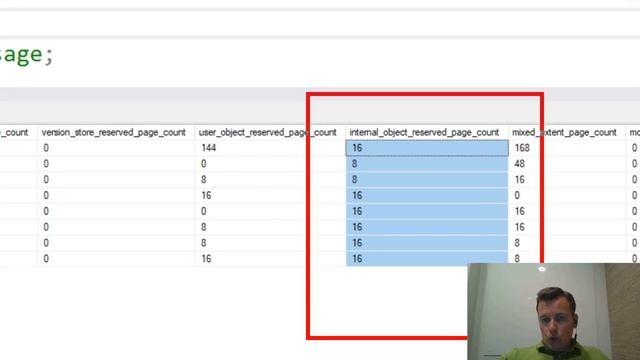Click mixed_extent cell 0 beside internal_object value 16

567,196
